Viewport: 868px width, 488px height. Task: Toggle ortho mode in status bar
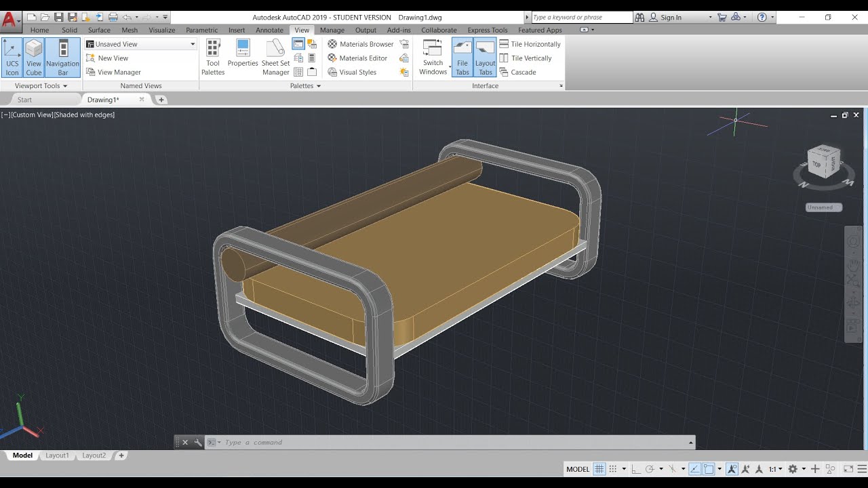[635, 469]
